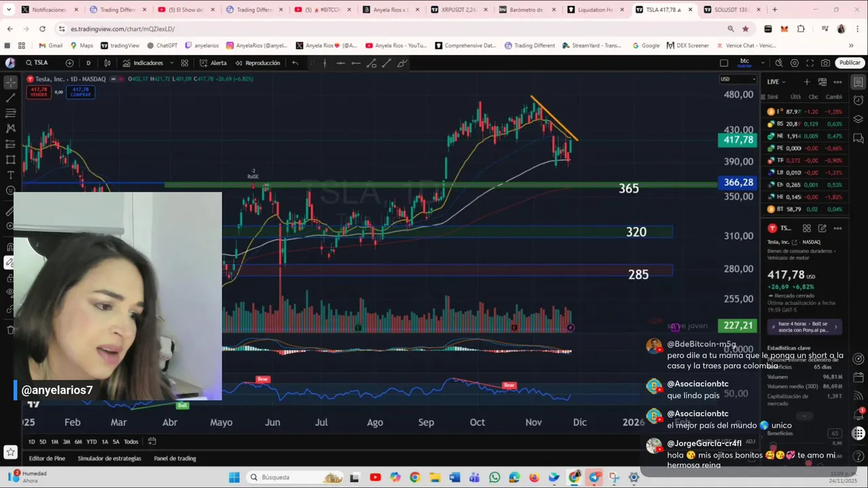Open the USD currency dropdown
This screenshot has height=488, width=868.
point(738,79)
